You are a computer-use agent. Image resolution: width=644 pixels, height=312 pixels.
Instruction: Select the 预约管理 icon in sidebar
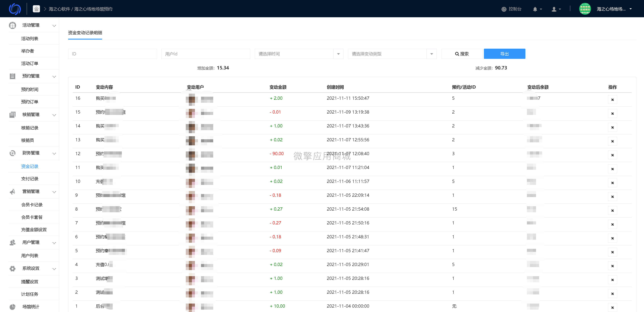click(x=12, y=76)
